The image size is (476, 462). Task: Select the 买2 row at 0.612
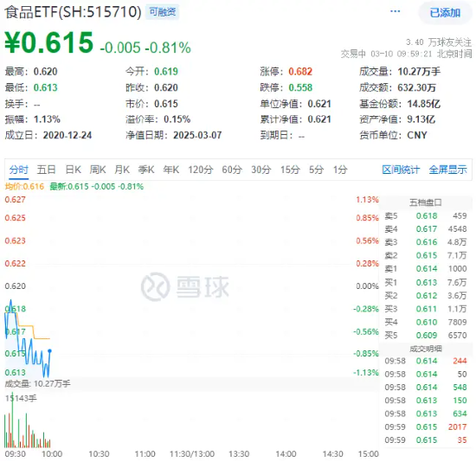click(x=426, y=295)
